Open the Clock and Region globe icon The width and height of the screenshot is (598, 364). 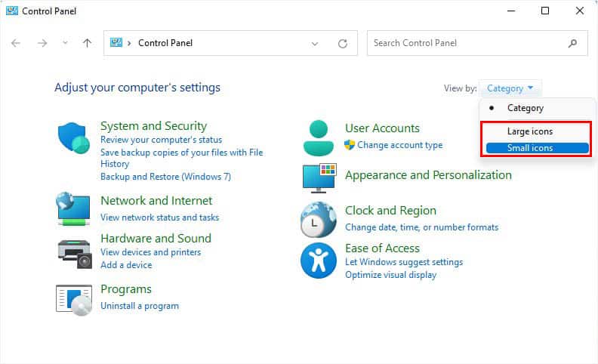(319, 220)
